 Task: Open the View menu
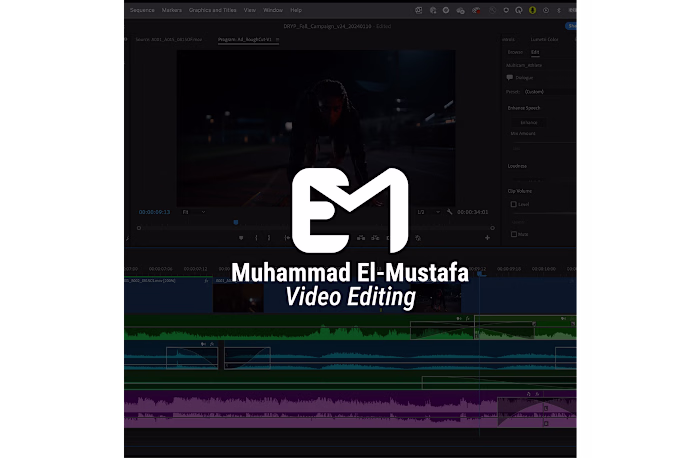[x=250, y=10]
